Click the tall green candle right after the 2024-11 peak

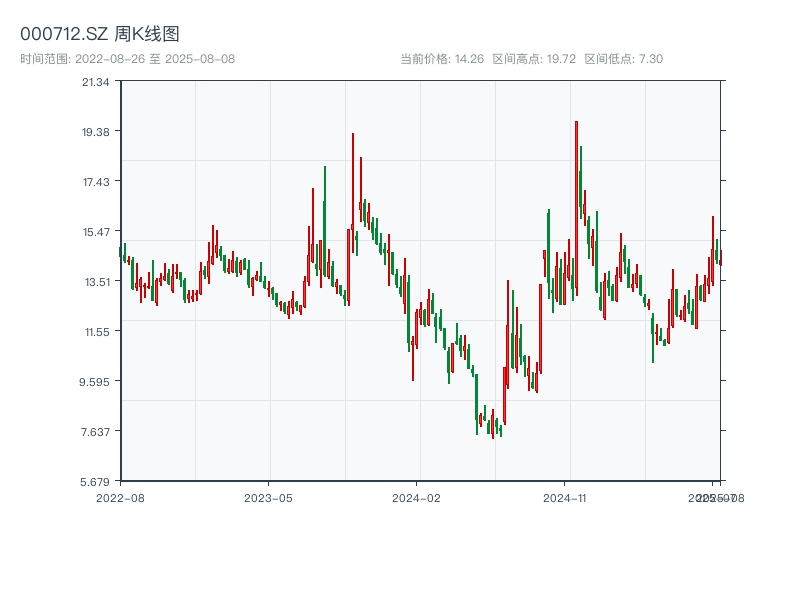[581, 181]
